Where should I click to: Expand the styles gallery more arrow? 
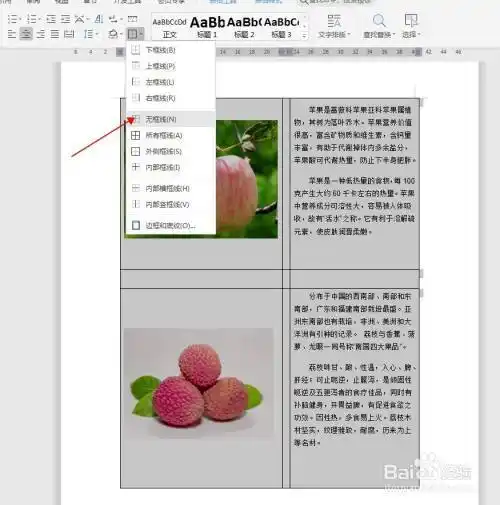coord(304,35)
